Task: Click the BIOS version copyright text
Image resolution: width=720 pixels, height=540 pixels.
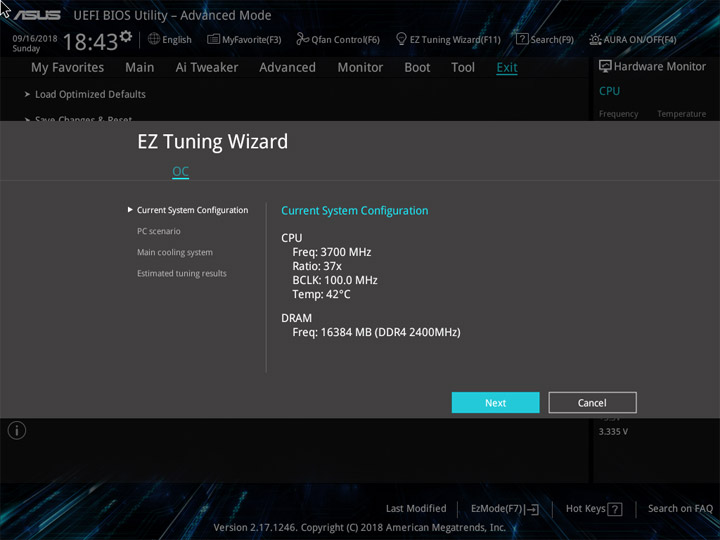Action: pos(360,527)
